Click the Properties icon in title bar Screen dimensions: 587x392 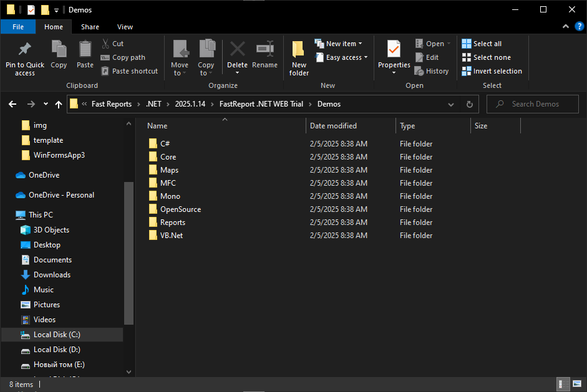pos(31,10)
